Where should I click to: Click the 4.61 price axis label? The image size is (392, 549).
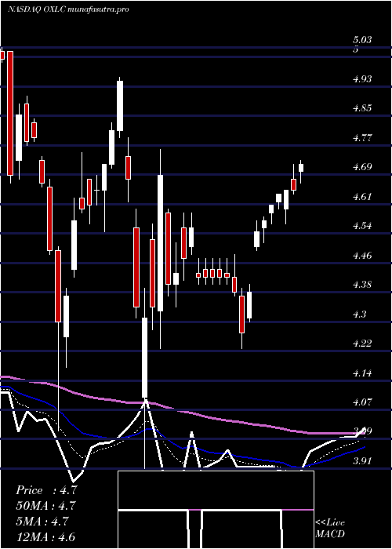coord(362,196)
